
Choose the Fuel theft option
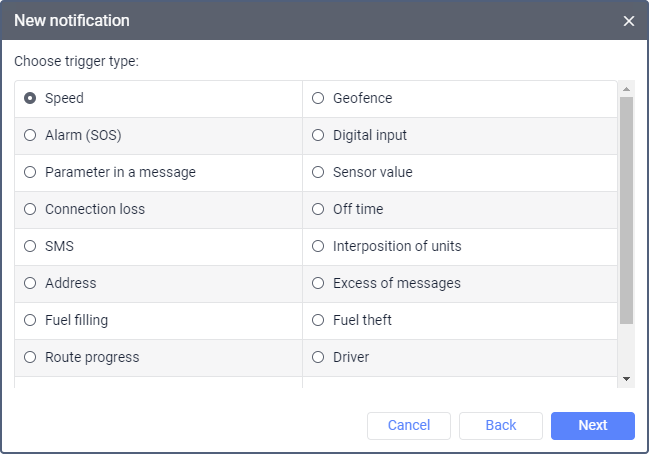click(x=319, y=320)
